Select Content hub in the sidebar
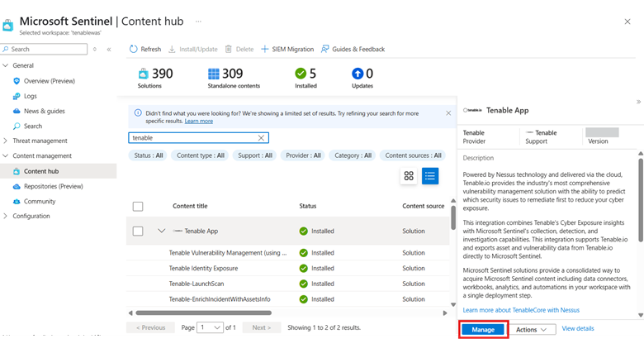Screen dimensions: 644x339 pyautogui.click(x=59, y=171)
